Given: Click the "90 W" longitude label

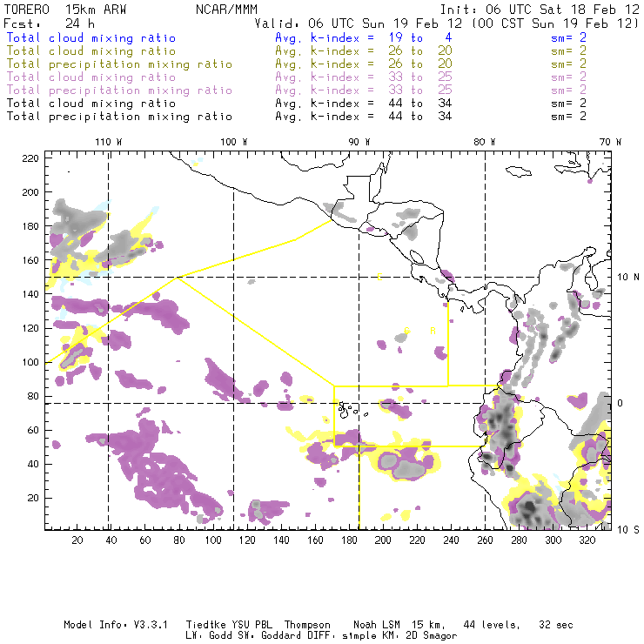Looking at the screenshot, I should (x=359, y=142).
